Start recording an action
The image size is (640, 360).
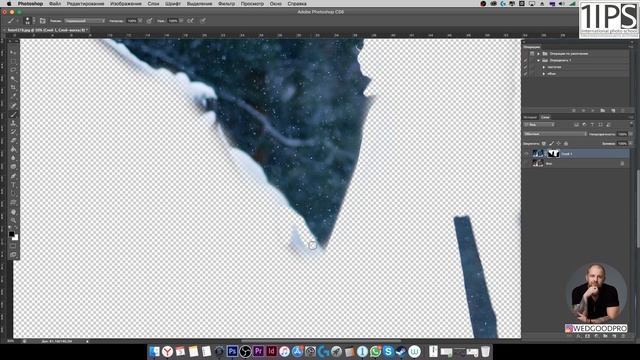583,110
